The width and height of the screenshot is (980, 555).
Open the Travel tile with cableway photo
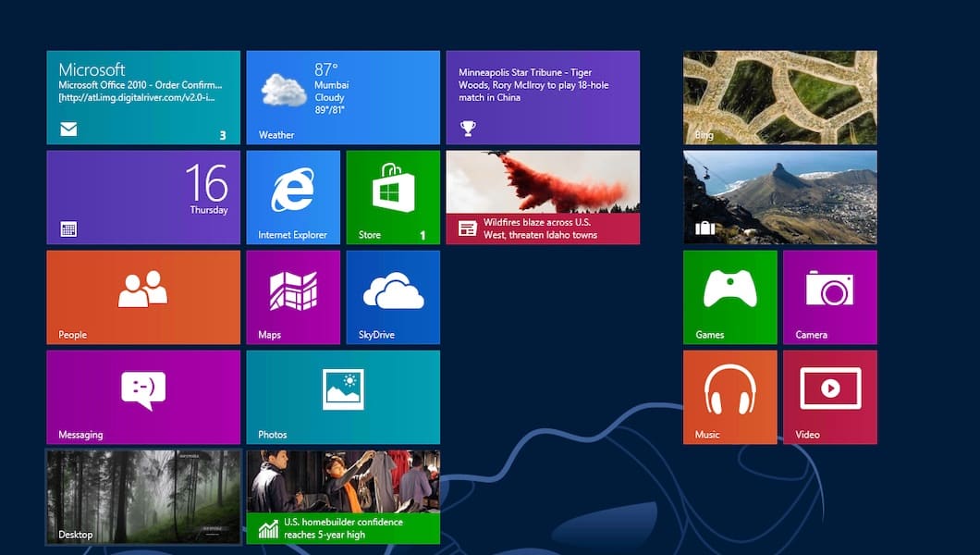779,196
